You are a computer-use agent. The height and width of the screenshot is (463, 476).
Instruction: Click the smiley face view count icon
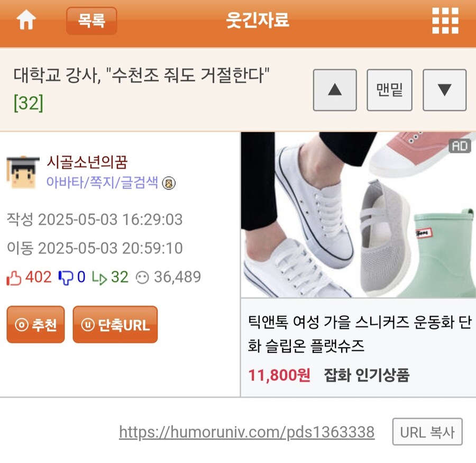142,278
